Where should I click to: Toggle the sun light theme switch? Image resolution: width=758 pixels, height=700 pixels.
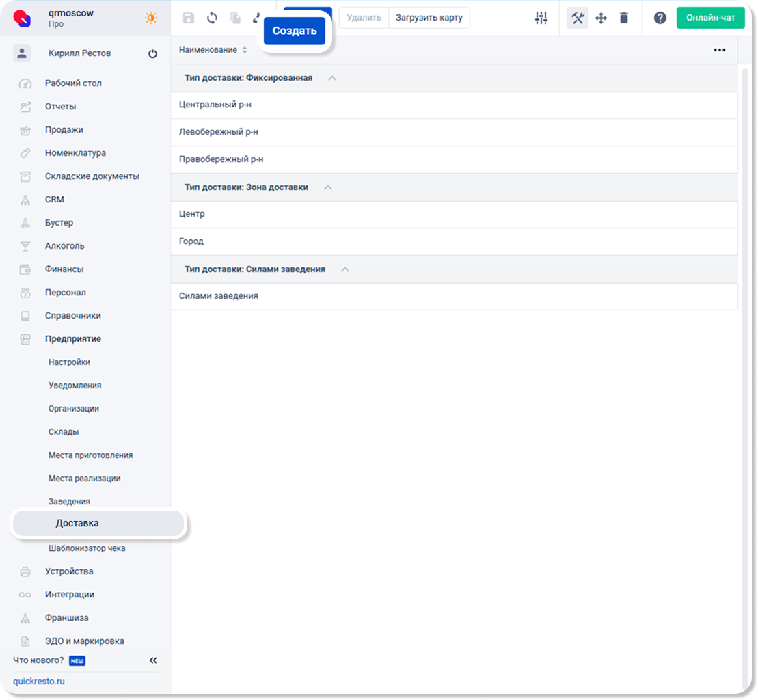pos(150,18)
